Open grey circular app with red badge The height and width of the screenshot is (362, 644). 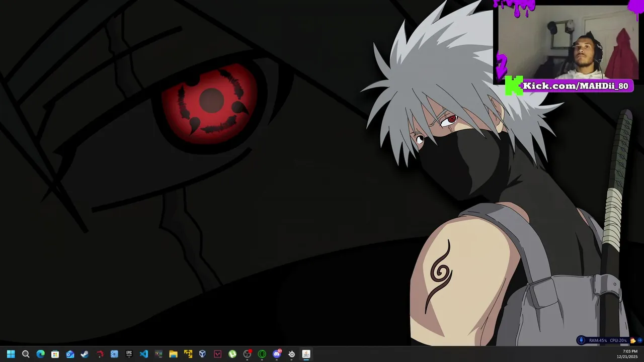click(247, 354)
